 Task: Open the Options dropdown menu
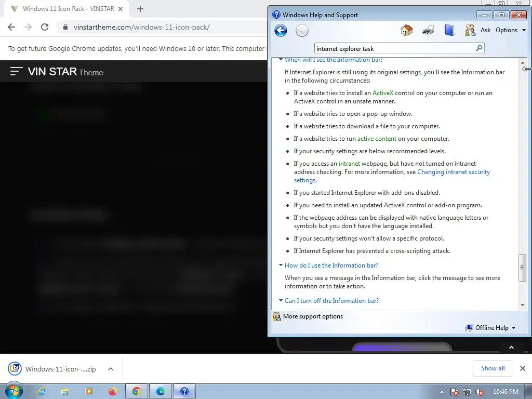tap(510, 30)
